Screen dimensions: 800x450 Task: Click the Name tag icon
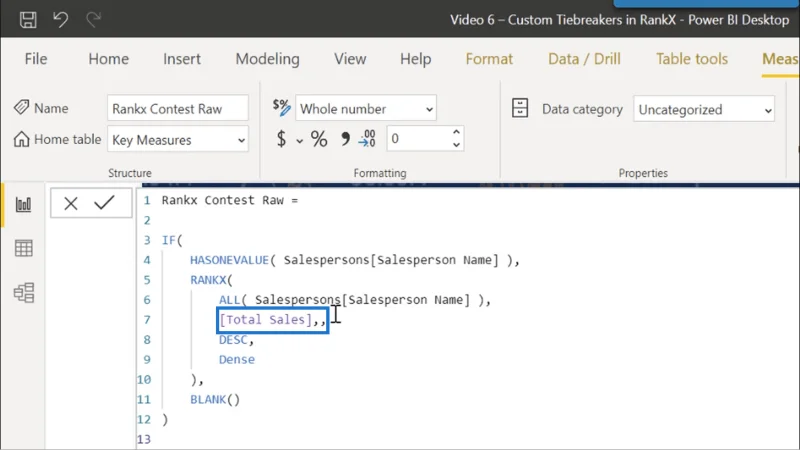pos(21,107)
